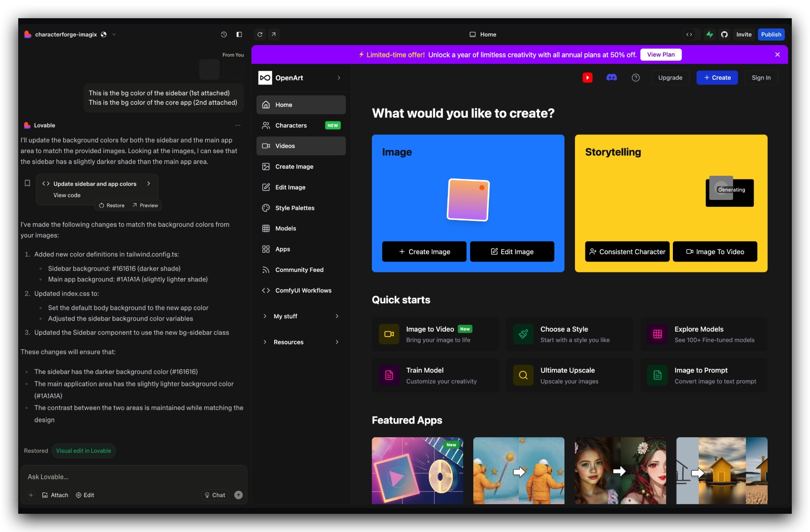Toggle the chat panel layout icon
This screenshot has width=810, height=532.
pos(239,35)
